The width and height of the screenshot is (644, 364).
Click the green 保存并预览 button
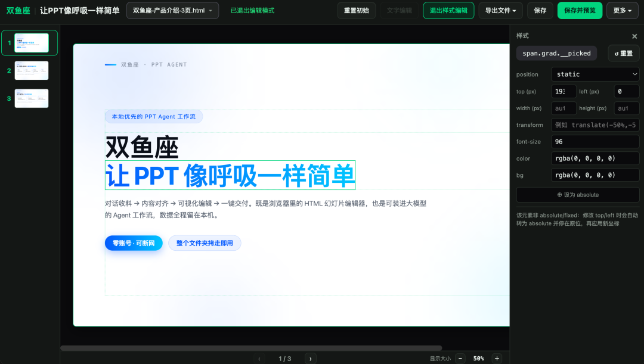tap(580, 11)
